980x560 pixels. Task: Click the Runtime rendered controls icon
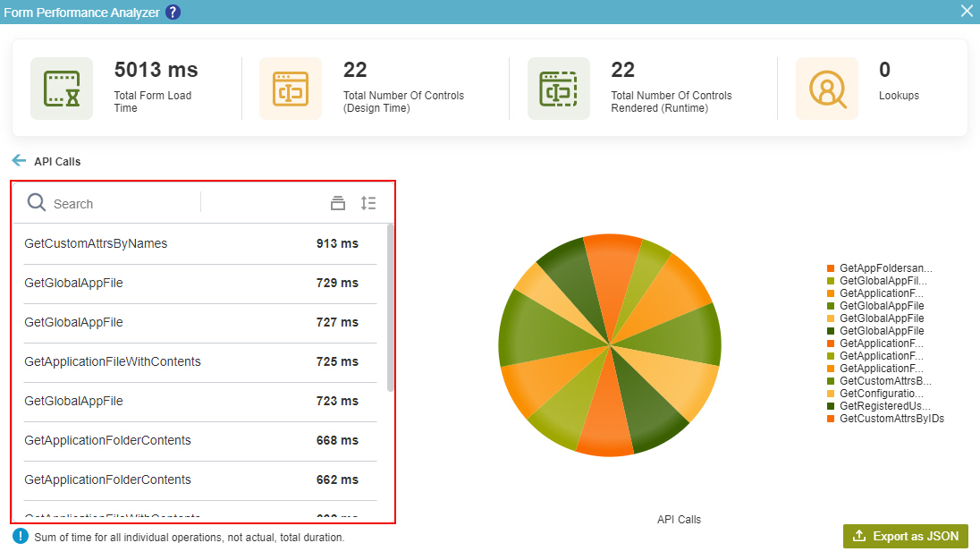(558, 89)
